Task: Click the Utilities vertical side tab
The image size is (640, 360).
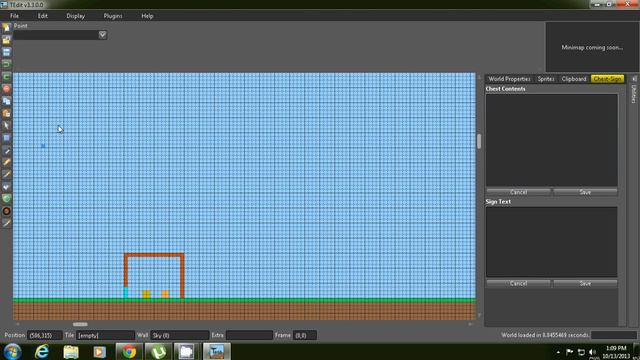Action: 634,94
